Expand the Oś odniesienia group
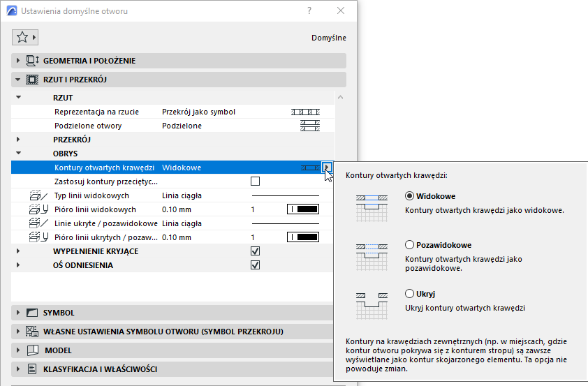The image size is (588, 386). [x=18, y=265]
